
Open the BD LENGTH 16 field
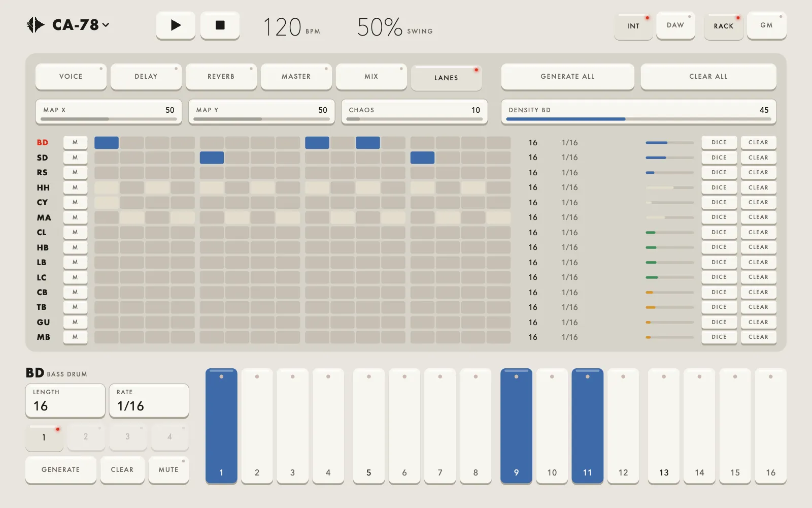pyautogui.click(x=65, y=401)
